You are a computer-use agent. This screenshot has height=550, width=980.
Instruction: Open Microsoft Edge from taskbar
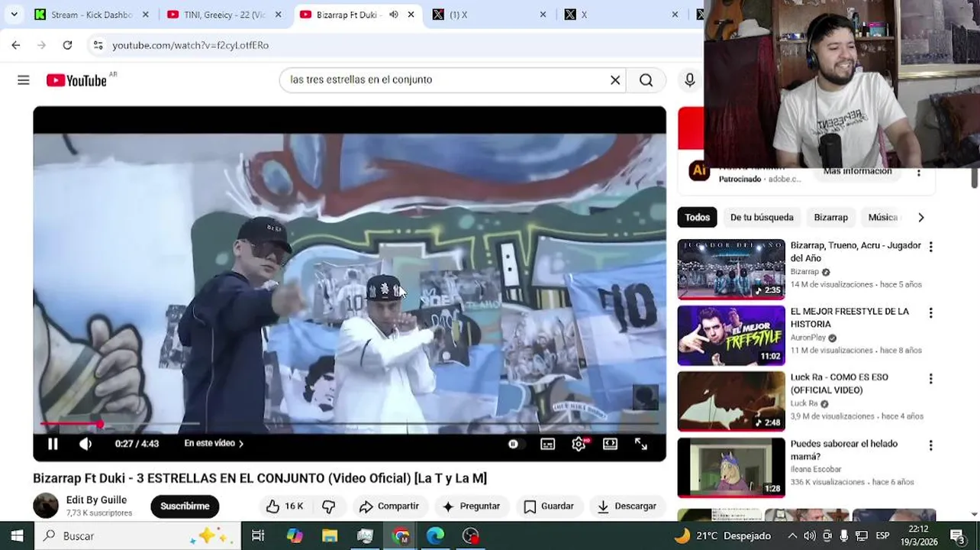(x=435, y=535)
